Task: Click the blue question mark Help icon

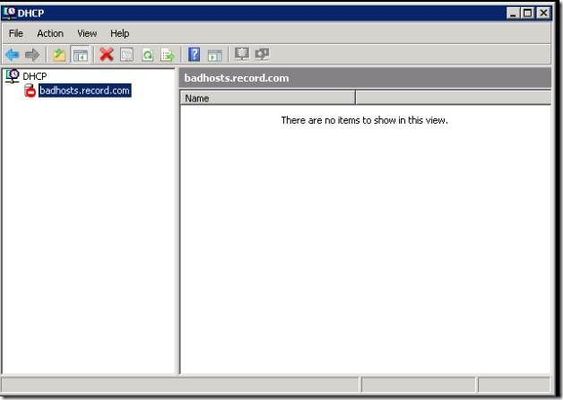Action: tap(194, 55)
